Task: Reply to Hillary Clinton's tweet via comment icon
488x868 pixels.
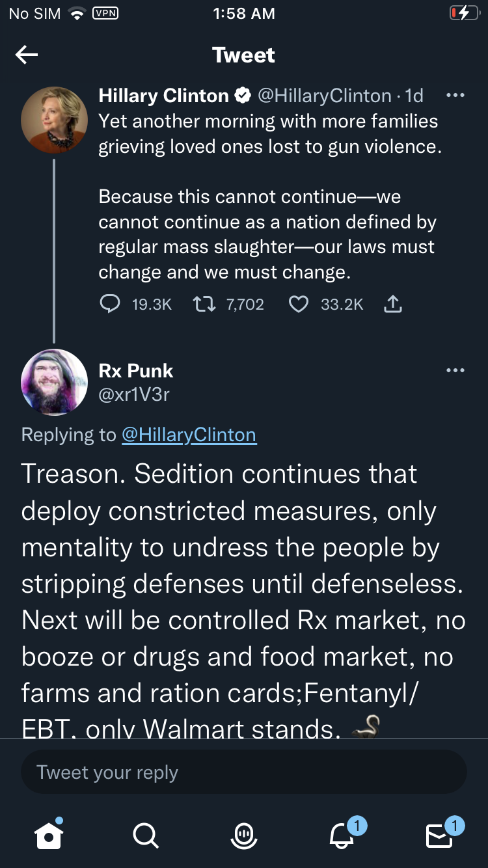Action: [110, 304]
